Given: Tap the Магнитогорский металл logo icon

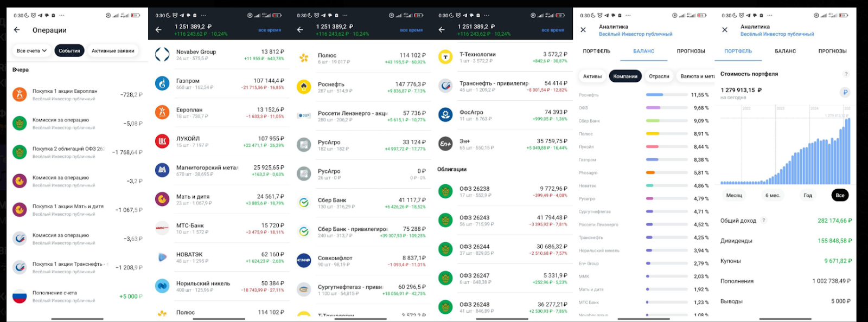Looking at the screenshot, I should 162,170.
